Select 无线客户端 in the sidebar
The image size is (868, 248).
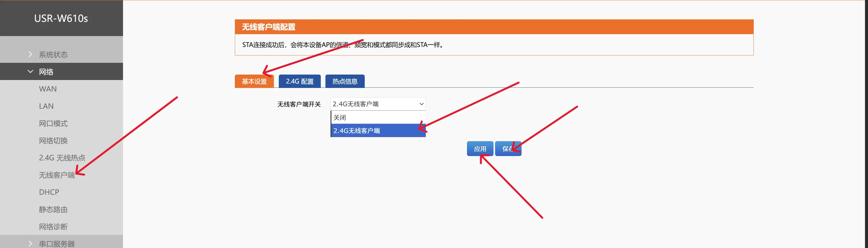tap(57, 175)
